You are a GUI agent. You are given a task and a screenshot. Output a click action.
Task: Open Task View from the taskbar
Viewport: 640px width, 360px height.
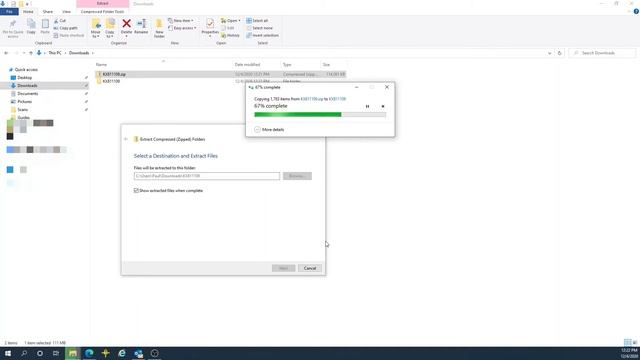coord(56,353)
